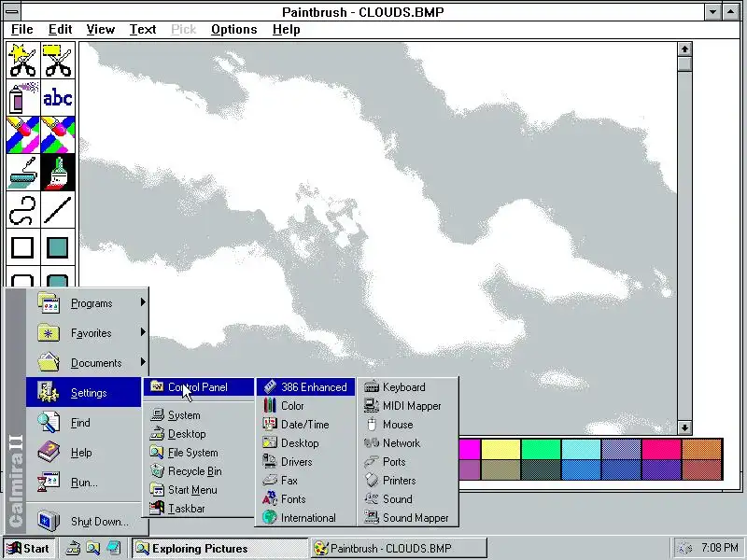Image resolution: width=747 pixels, height=560 pixels.
Task: Open Sound Mapper control panel item
Action: (408, 518)
